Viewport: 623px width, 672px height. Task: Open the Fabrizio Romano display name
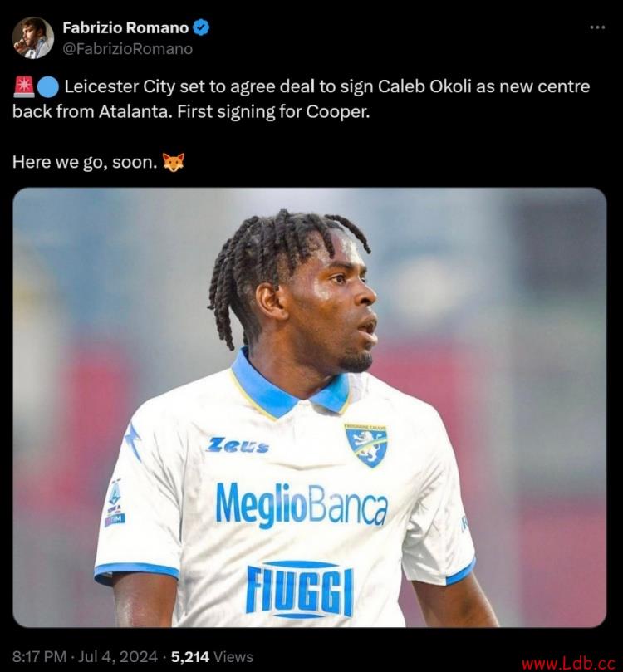[x=125, y=28]
